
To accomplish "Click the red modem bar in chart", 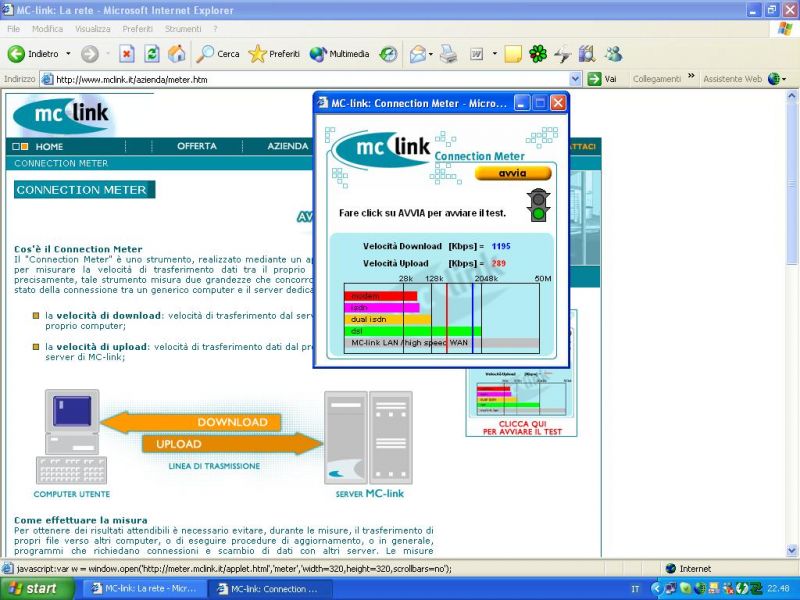I will (x=381, y=296).
